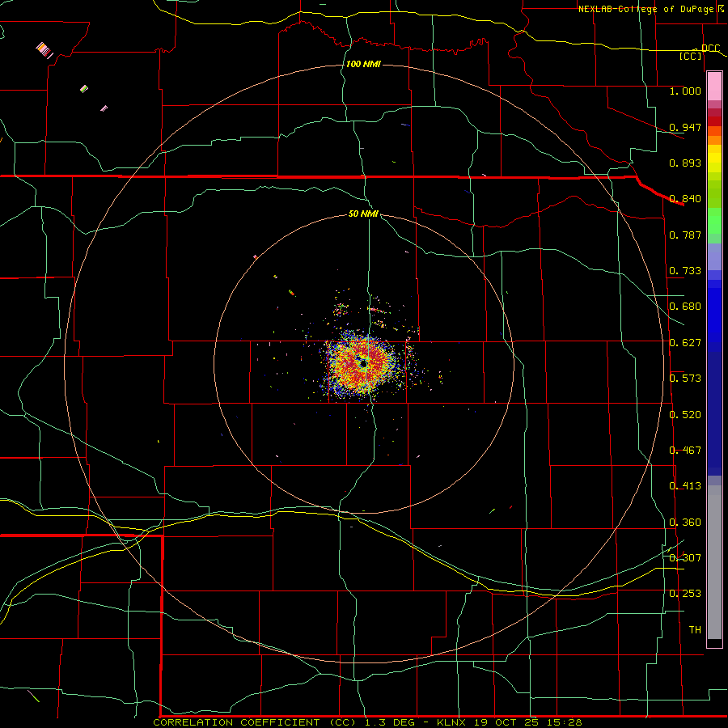Click the pink top segment of color bar
This screenshot has width=728, height=728.
[x=714, y=87]
